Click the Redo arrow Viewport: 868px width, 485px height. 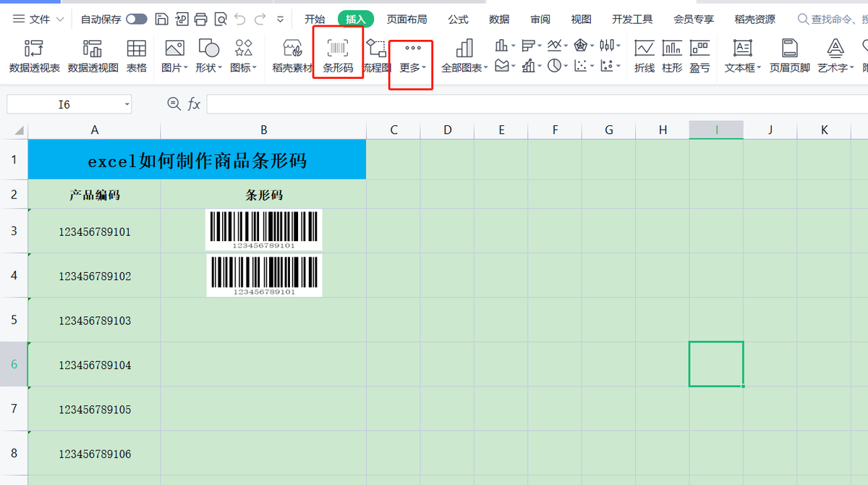pyautogui.click(x=260, y=19)
